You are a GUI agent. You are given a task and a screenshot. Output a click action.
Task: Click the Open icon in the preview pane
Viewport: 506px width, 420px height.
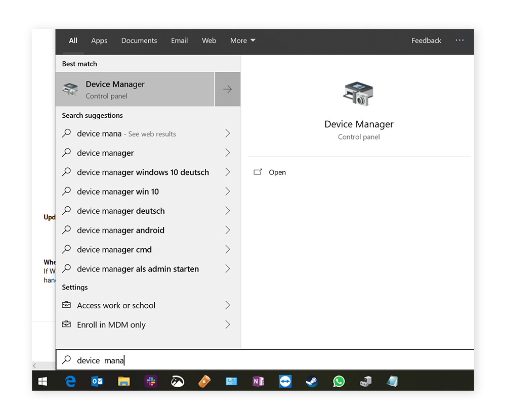pyautogui.click(x=258, y=172)
